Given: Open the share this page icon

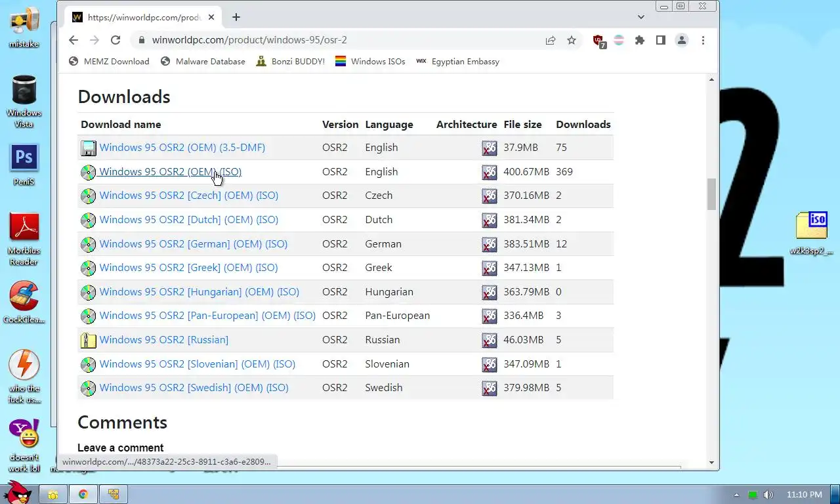Looking at the screenshot, I should (551, 40).
